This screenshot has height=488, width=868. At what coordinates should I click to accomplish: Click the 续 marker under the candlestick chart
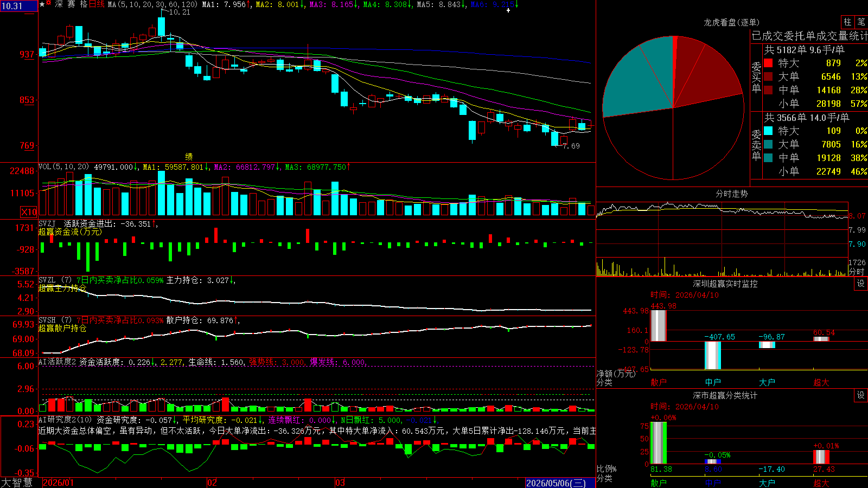click(x=189, y=157)
